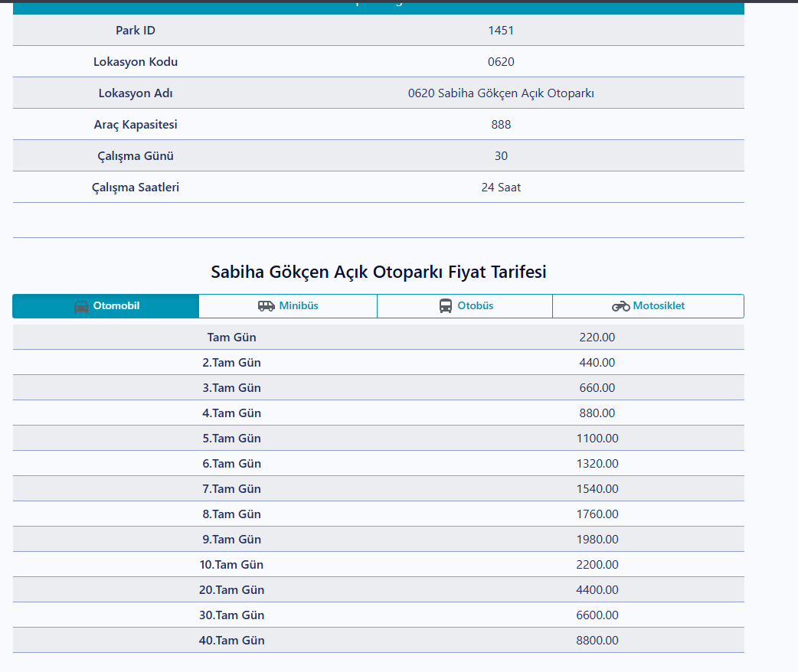Click the price 8800.00
The image size is (798, 672).
[x=597, y=641]
